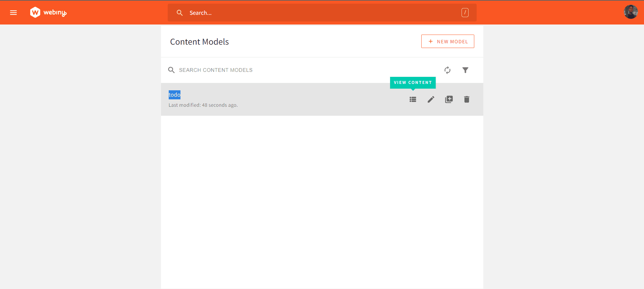View content of the todo model
This screenshot has width=644, height=289.
pos(413,99)
